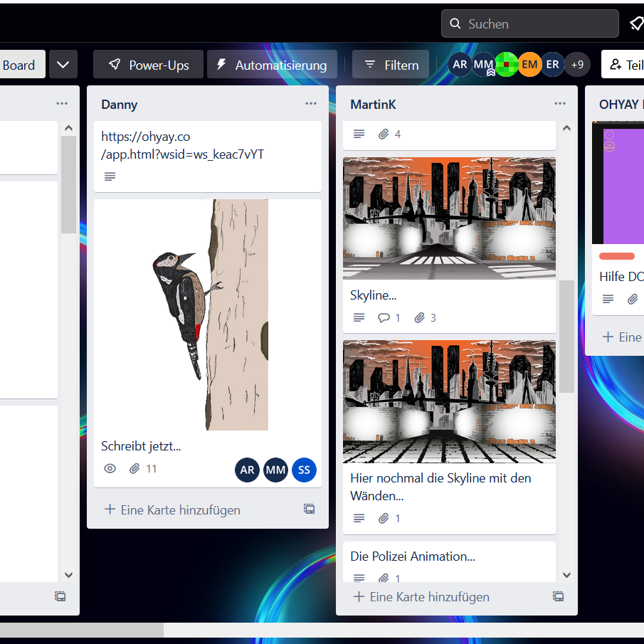Open the 'Hier nochmal die Skyline' card cover
Image resolution: width=644 pixels, height=644 pixels.
click(449, 401)
